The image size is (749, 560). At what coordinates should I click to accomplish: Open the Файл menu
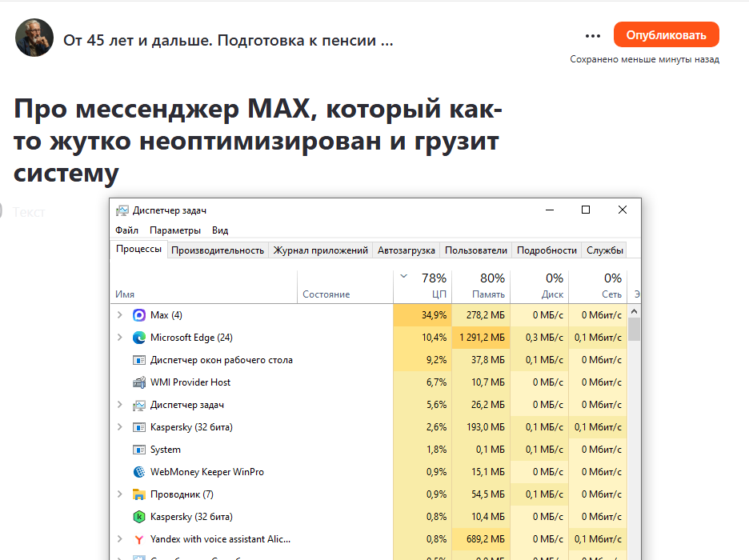pyautogui.click(x=126, y=230)
